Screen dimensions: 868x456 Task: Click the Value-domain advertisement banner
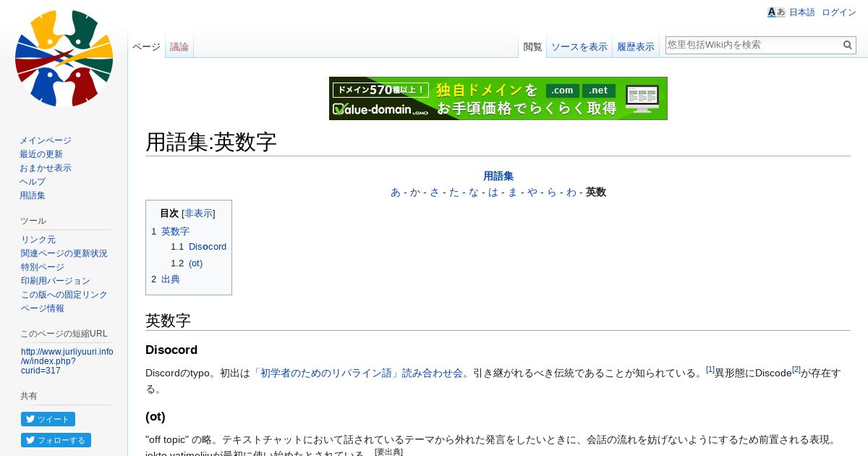coord(498,98)
